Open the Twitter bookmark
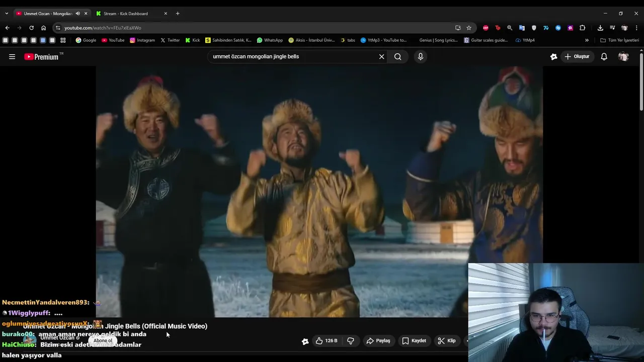Image resolution: width=644 pixels, height=362 pixels. (x=170, y=40)
